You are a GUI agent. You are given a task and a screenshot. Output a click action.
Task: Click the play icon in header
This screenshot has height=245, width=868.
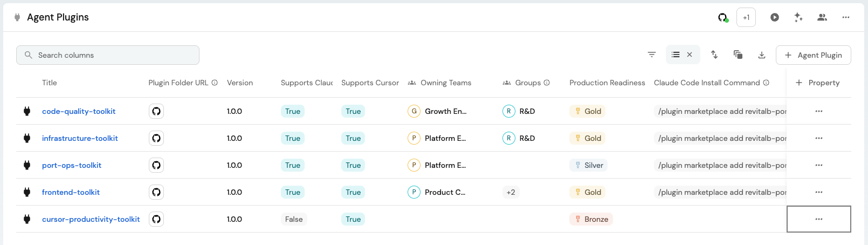775,17
